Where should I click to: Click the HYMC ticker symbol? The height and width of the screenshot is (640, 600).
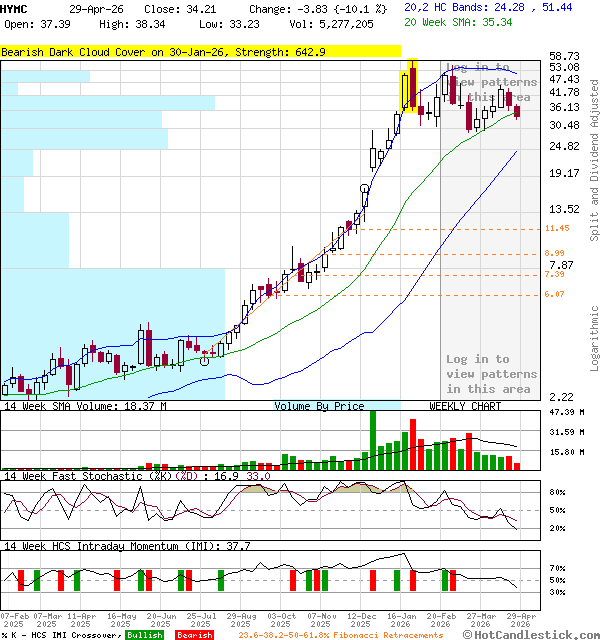click(15, 7)
